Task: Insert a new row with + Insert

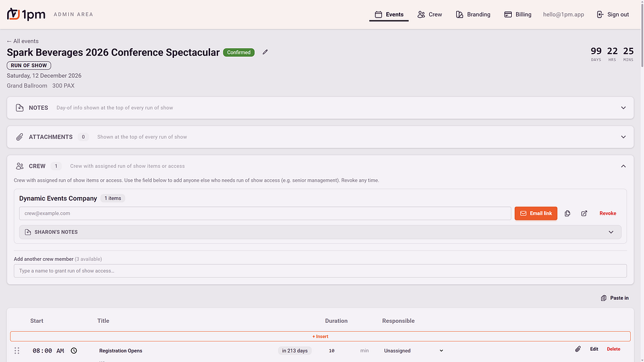Action: tap(320, 337)
